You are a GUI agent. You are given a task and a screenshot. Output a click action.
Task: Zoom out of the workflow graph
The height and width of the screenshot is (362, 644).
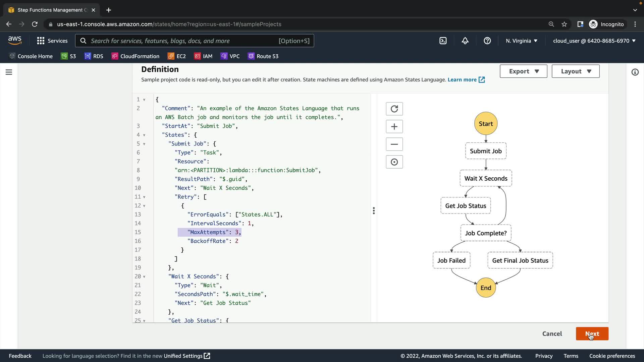tap(394, 144)
